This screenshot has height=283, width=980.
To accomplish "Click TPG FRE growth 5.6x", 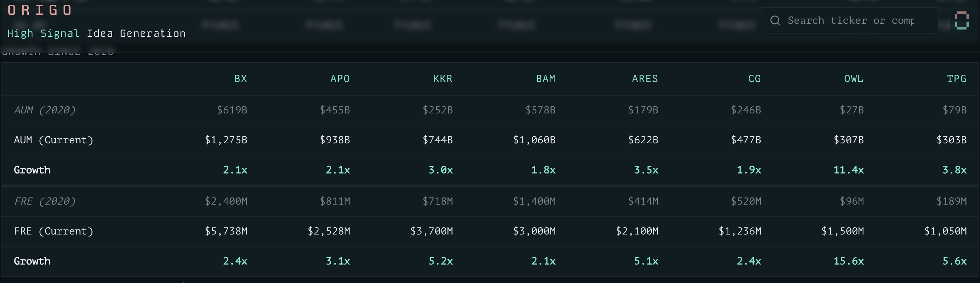I will (x=954, y=261).
